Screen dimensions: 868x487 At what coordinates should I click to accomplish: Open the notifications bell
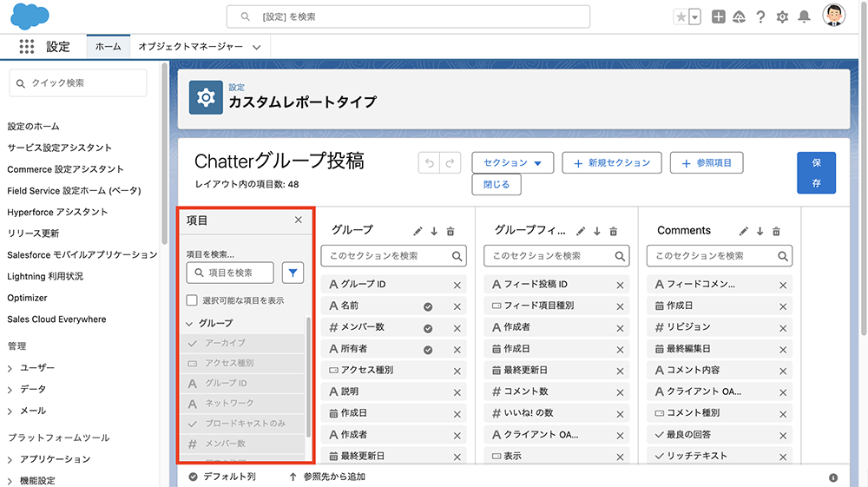[805, 17]
